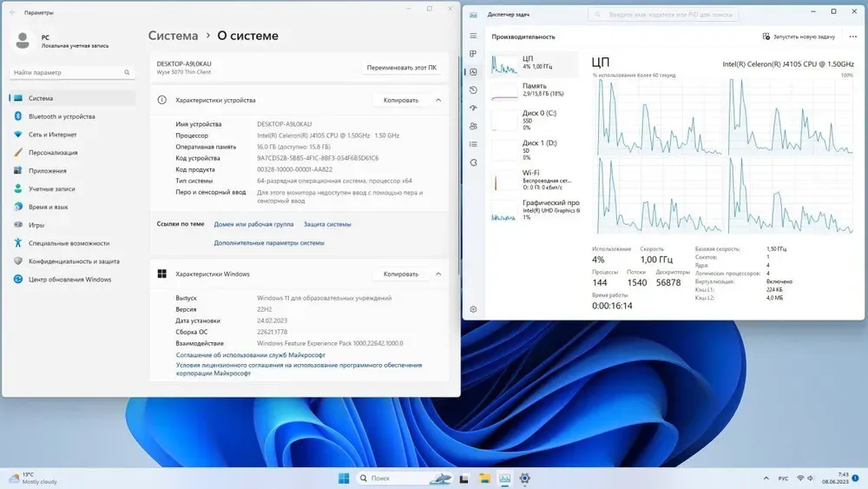Open Защита системы link
This screenshot has width=868, height=489.
pyautogui.click(x=327, y=224)
